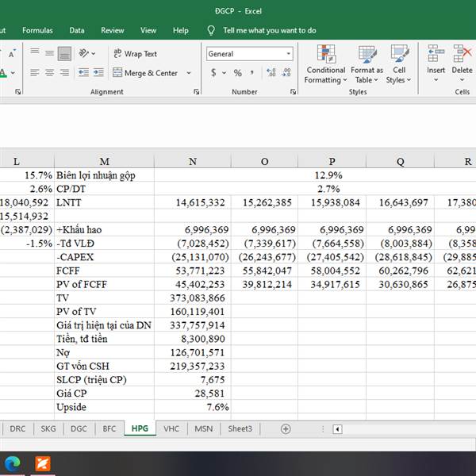This screenshot has height=476, width=476.
Task: Open Conditional Formatting menu
Action: pos(325,65)
